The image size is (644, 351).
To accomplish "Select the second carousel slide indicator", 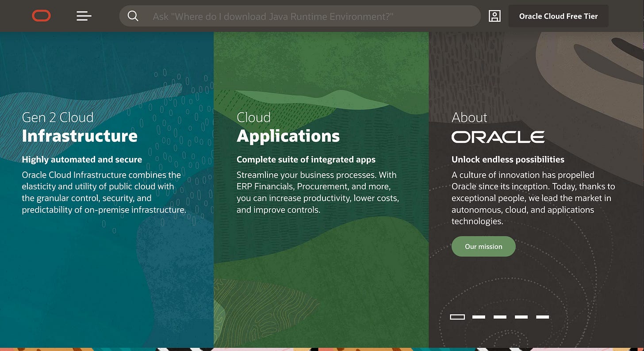I will coord(479,317).
